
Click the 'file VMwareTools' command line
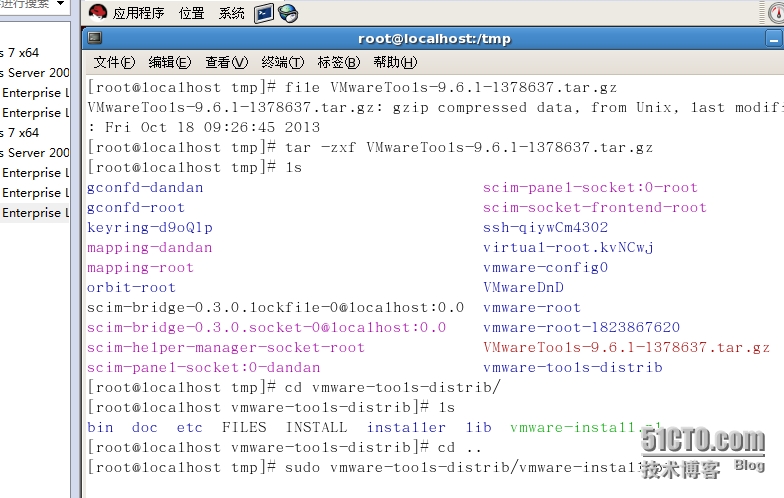352,88
